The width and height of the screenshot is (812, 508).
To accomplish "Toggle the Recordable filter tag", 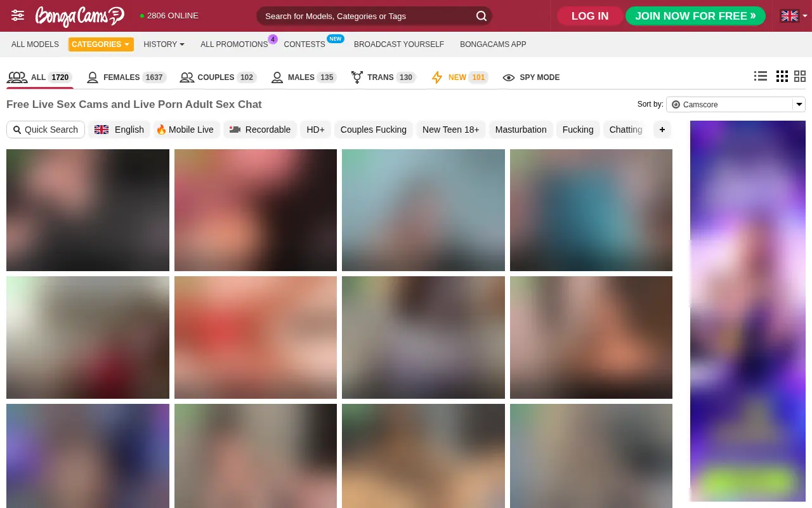I will click(x=260, y=130).
